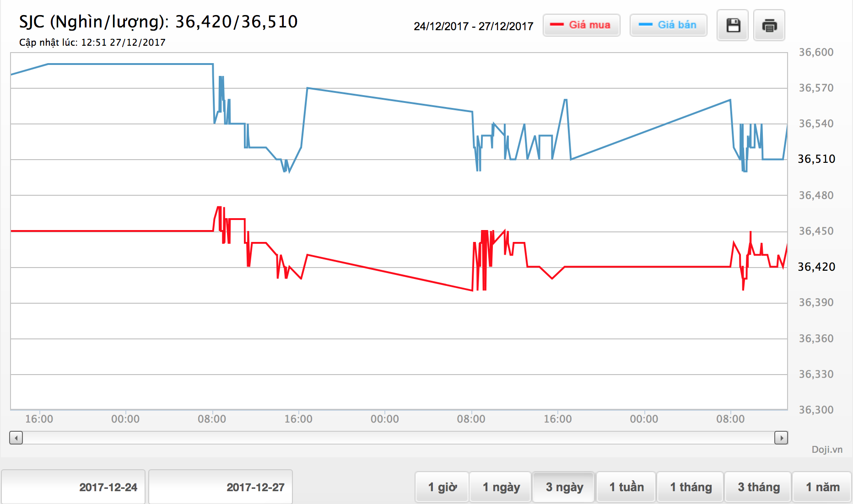
Task: Click the horizontal chart scrollbar track
Action: [399, 438]
